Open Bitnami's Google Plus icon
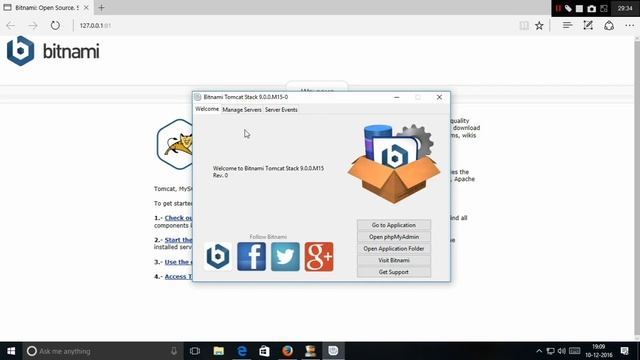 click(x=319, y=256)
